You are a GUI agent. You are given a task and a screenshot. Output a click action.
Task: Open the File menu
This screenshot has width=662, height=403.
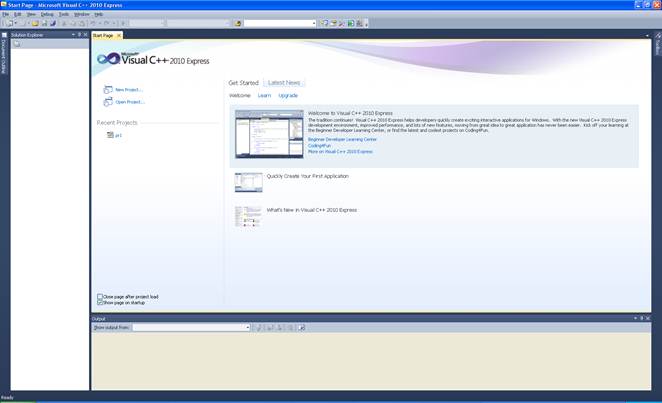click(5, 14)
